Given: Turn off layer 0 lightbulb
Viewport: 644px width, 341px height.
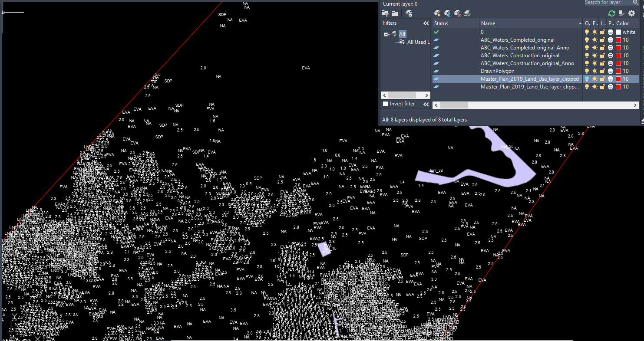Looking at the screenshot, I should (587, 32).
